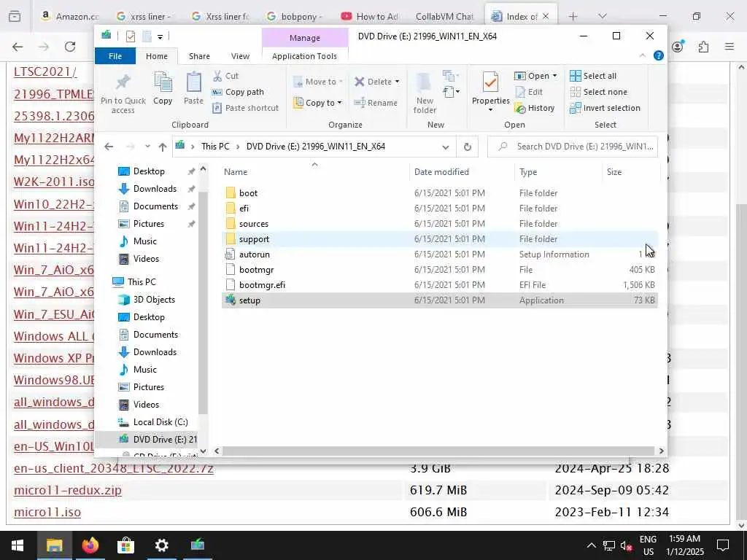This screenshot has width=747, height=560.
Task: Click the Search DVD Drive field
Action: pos(573,147)
